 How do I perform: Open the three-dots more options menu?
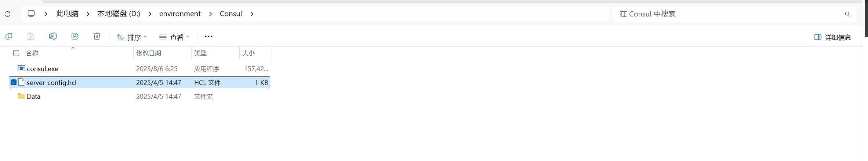point(208,36)
